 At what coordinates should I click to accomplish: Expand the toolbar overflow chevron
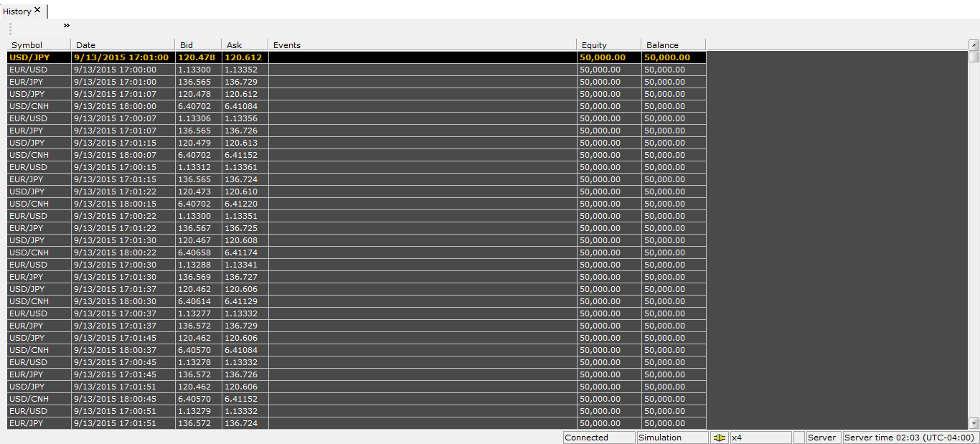[67, 26]
